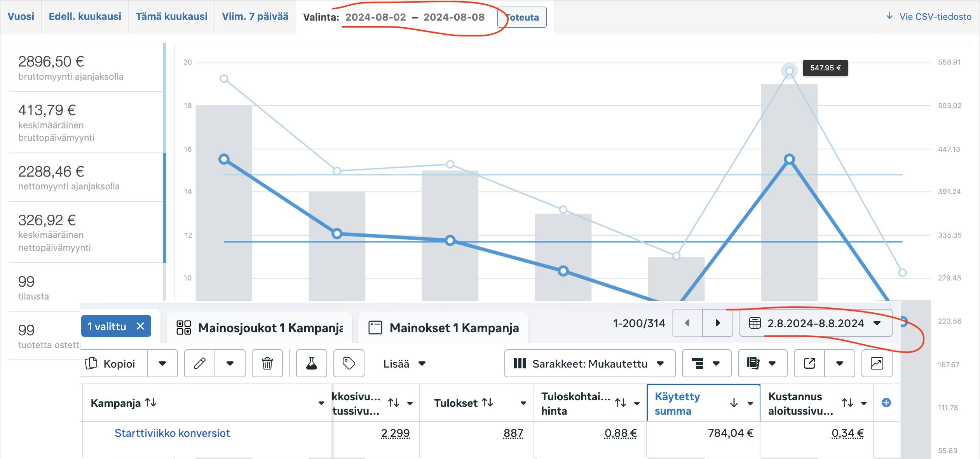Image resolution: width=980 pixels, height=459 pixels.
Task: Open Starttiviikko konversiot campaign link
Action: (172, 433)
